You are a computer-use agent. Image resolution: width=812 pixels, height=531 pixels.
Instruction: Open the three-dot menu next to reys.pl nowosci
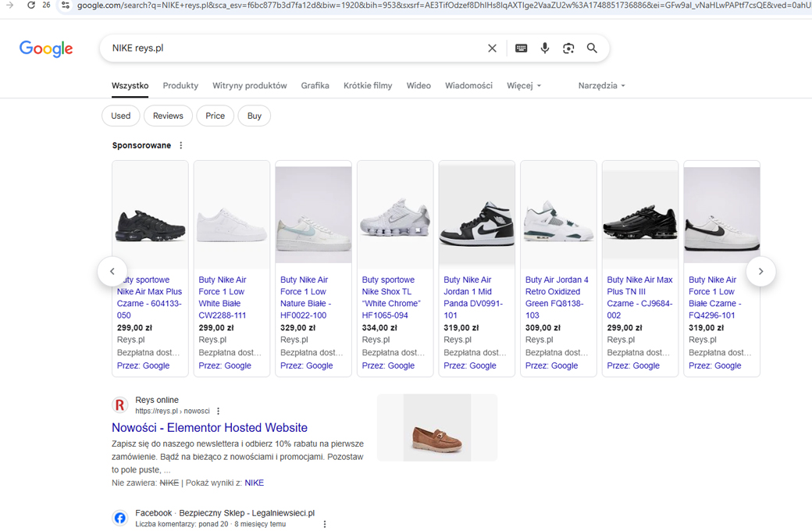(x=218, y=412)
